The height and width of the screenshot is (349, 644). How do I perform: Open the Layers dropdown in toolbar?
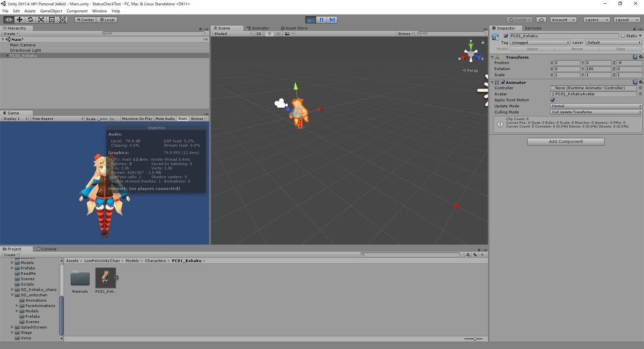597,20
